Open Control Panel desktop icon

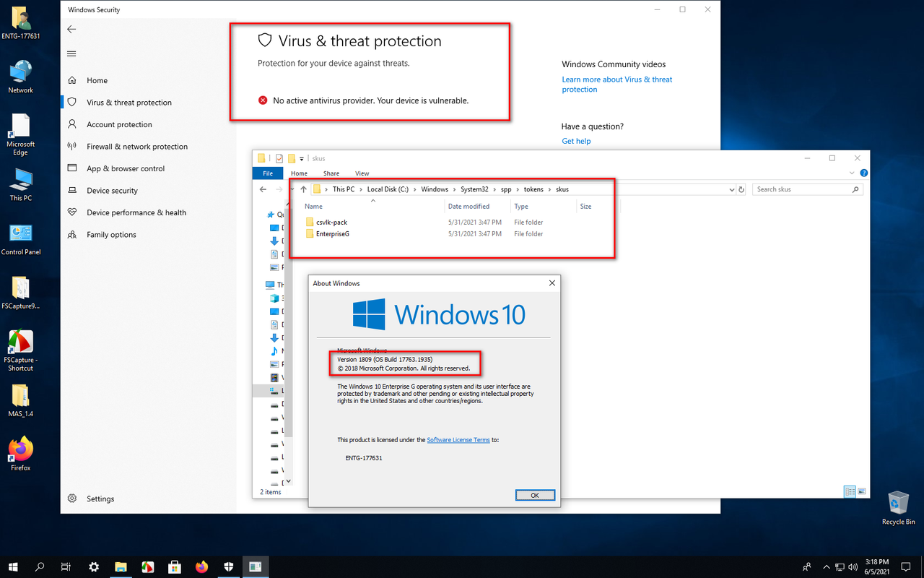pos(20,239)
